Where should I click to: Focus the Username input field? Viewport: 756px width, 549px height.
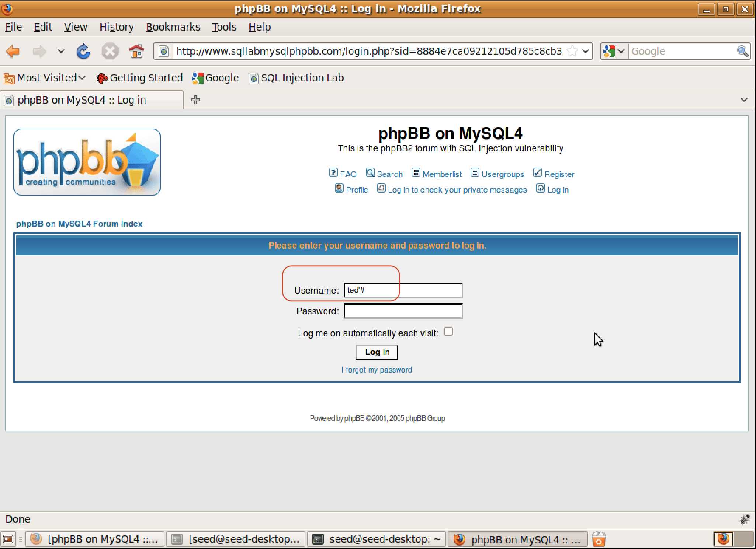click(403, 290)
